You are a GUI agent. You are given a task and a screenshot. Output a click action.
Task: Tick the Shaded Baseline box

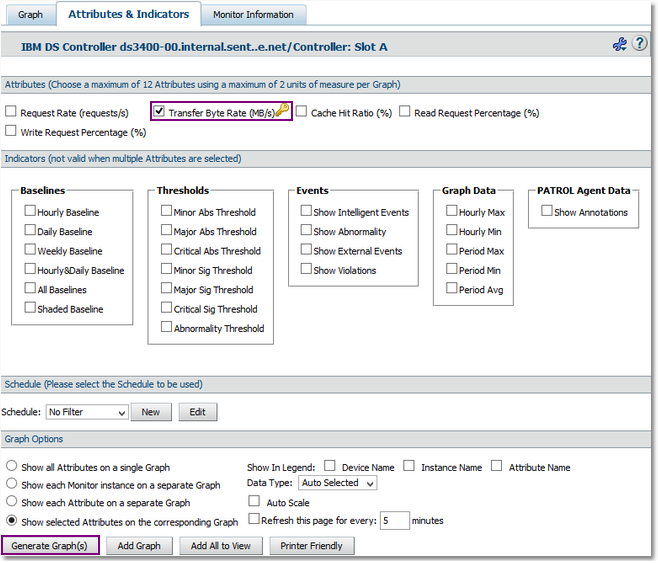point(30,307)
